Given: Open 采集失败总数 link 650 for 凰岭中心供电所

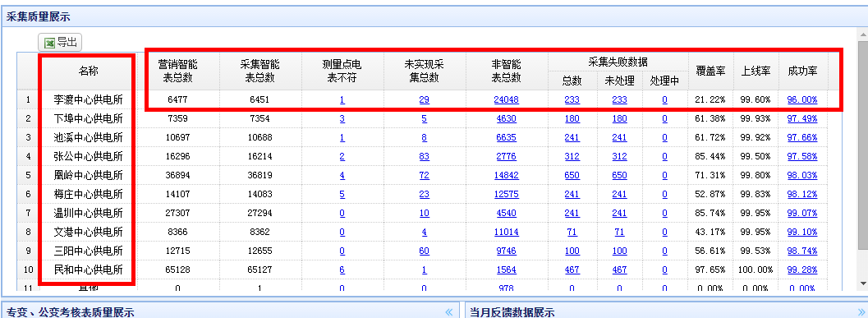Looking at the screenshot, I should (572, 175).
